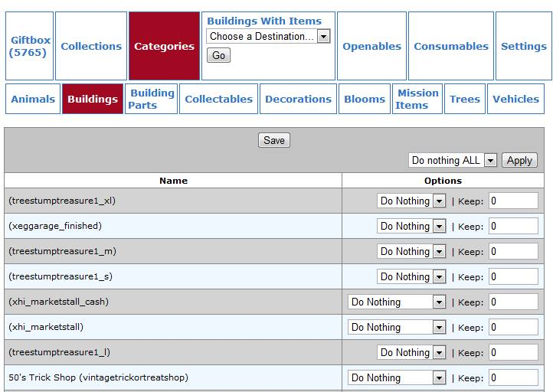Select the Animals category tab
The height and width of the screenshot is (392, 553).
(x=33, y=99)
